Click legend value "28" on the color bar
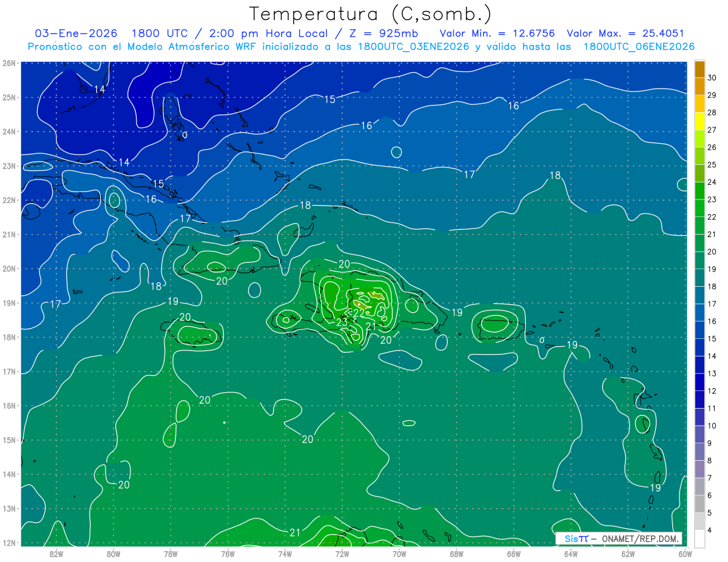 712,113
